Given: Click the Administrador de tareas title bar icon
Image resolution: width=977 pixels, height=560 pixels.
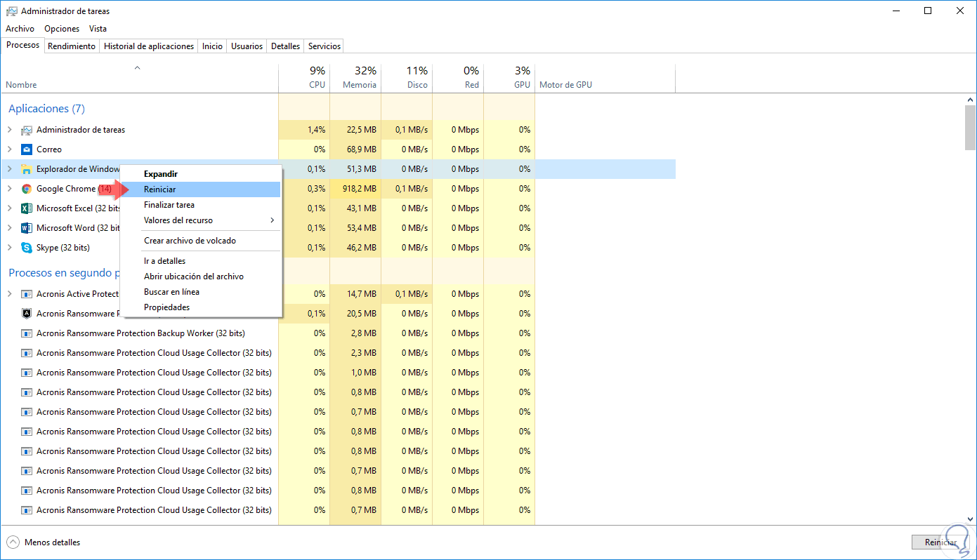Looking at the screenshot, I should click(x=11, y=11).
